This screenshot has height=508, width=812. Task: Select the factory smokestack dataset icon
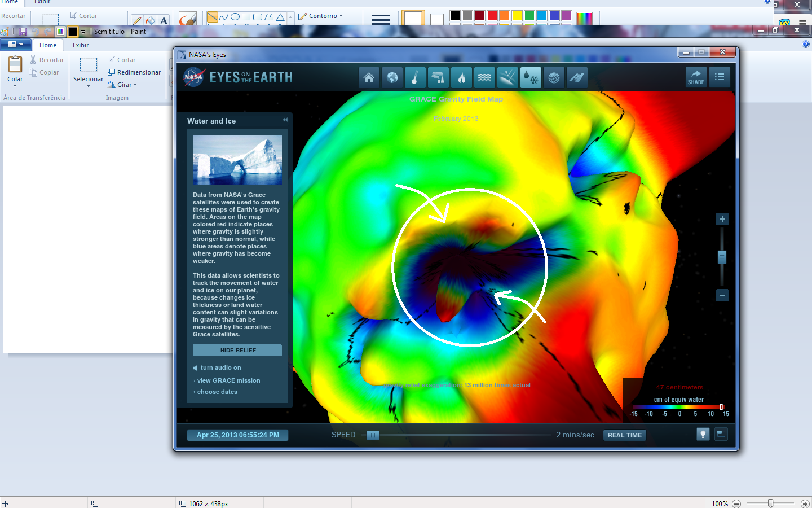[x=438, y=77]
